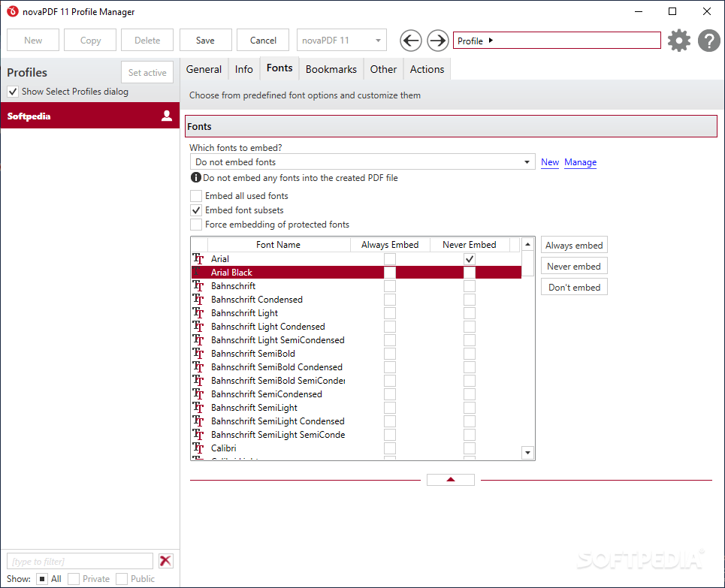Click the type to filter input field
This screenshot has width=725, height=588.
[80, 561]
